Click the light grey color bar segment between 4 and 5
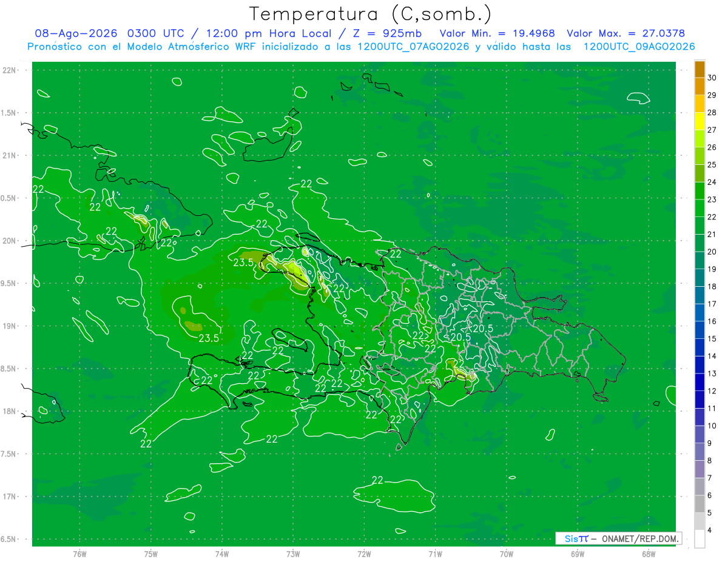The height and width of the screenshot is (562, 728). coord(699,522)
